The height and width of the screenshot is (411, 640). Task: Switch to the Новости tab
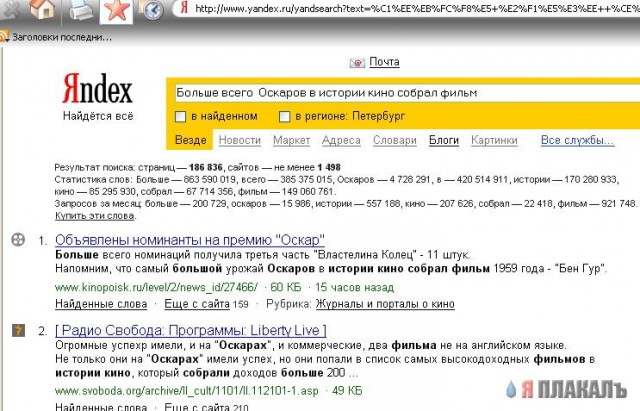pyautogui.click(x=240, y=140)
